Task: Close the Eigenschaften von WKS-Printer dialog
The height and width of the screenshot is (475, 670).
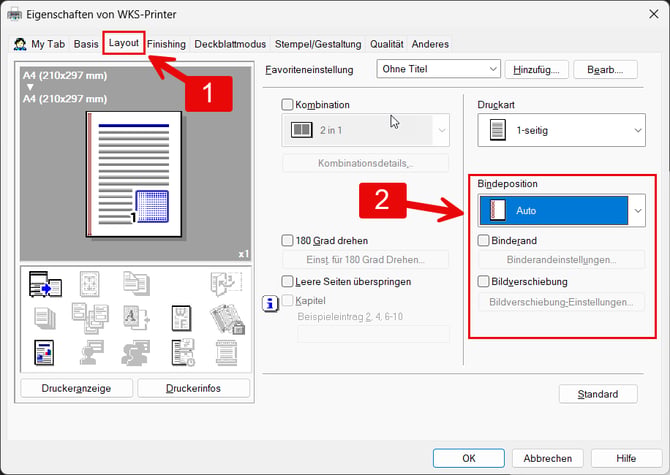Action: click(654, 14)
